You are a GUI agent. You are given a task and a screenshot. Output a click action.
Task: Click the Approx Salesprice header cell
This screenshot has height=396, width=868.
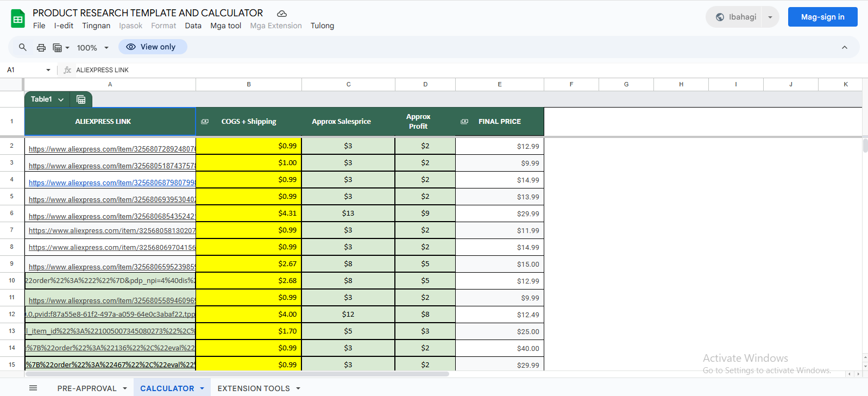click(x=348, y=122)
